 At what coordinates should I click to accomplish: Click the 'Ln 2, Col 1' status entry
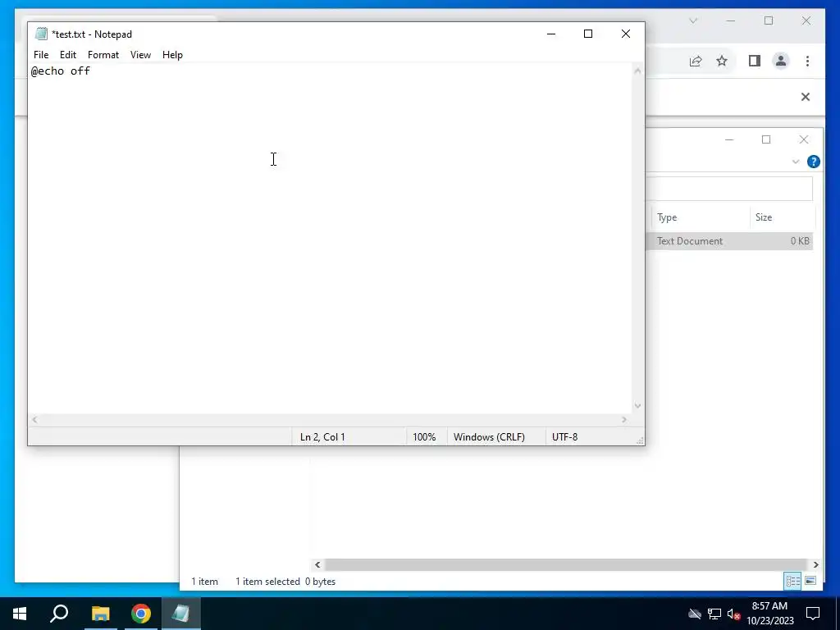322,436
